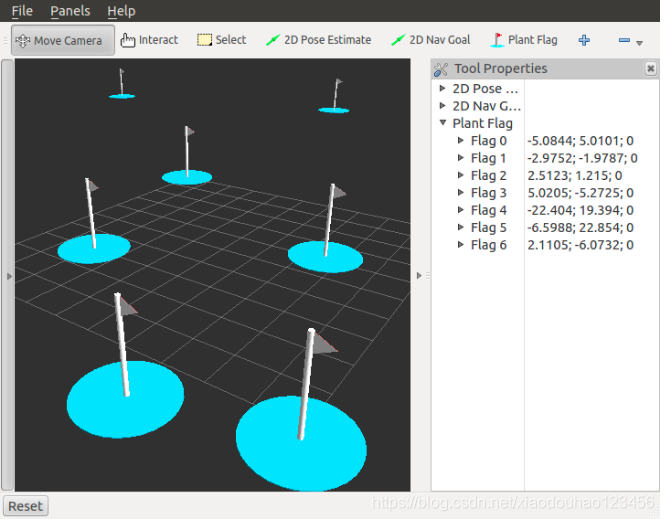664x521 pixels.
Task: Activate the Plant Flag tool
Action: pyautogui.click(x=524, y=40)
